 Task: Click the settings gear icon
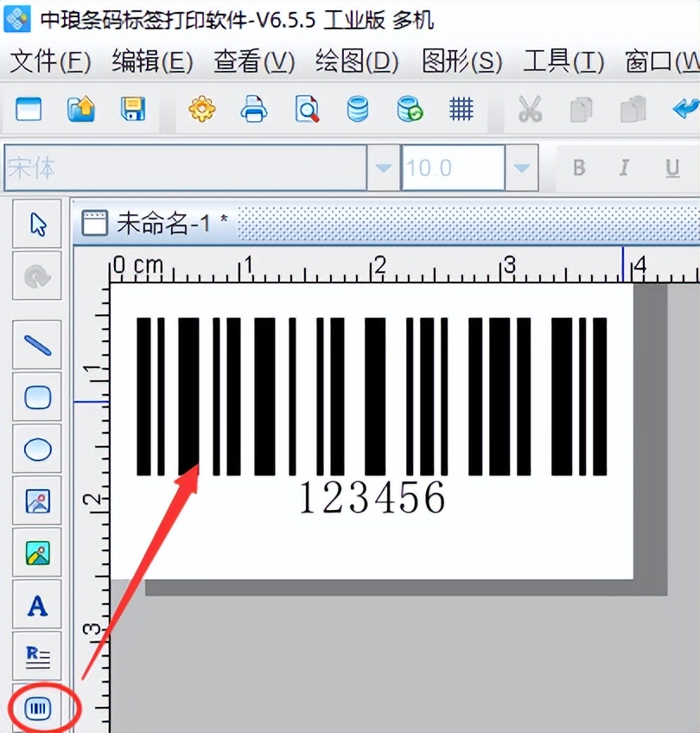[x=201, y=110]
